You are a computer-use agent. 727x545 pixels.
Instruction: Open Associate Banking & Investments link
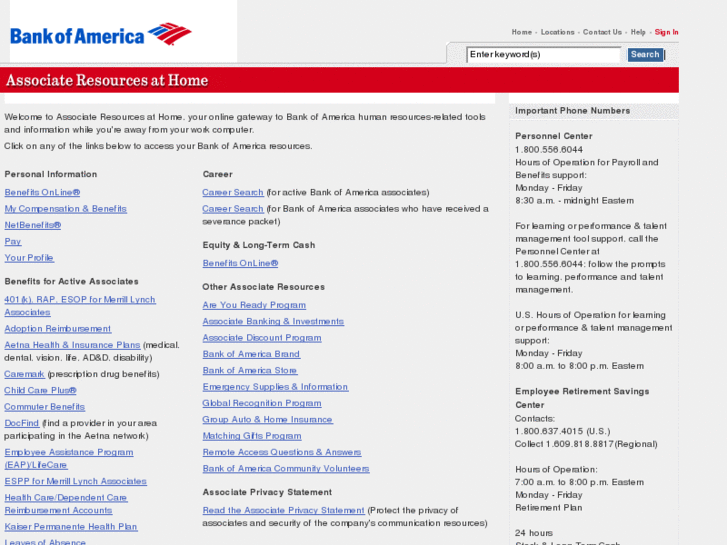coord(273,321)
